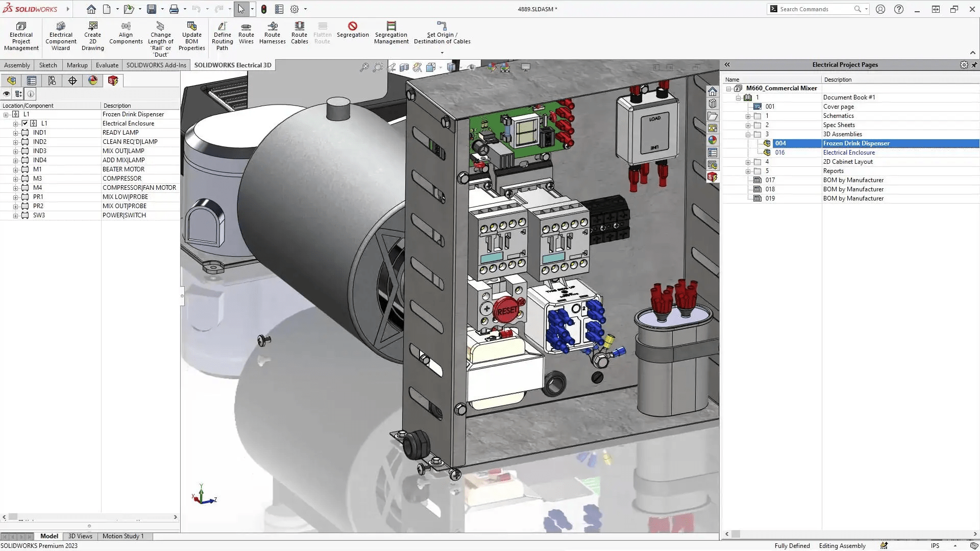Expand the IND1 READY LAMP tree node

point(16,132)
